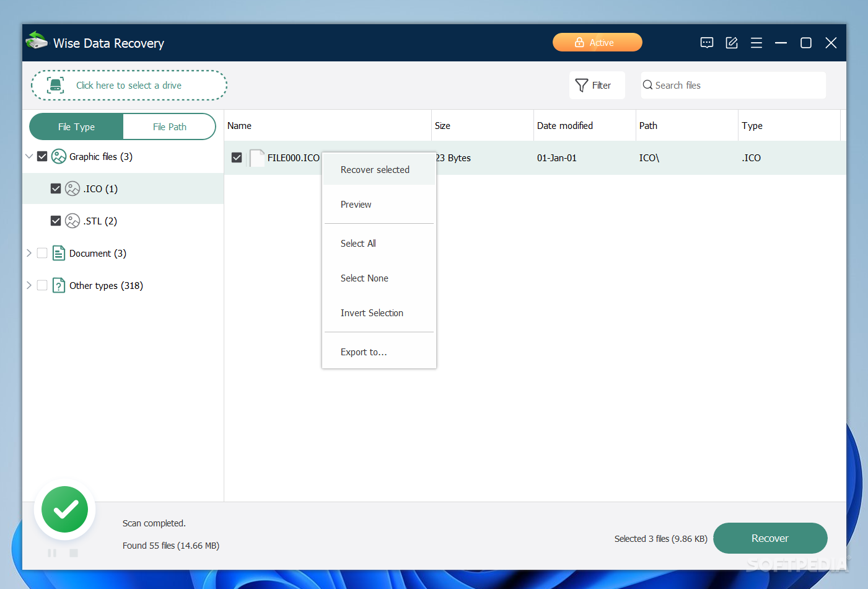Click the ICO\ path cell
This screenshot has height=589, width=868.
[x=649, y=158]
